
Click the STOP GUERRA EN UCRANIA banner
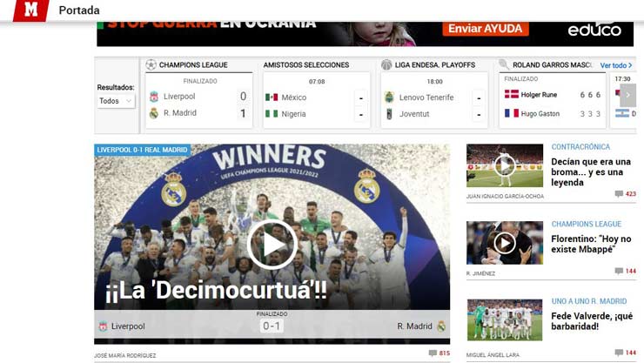(x=366, y=34)
